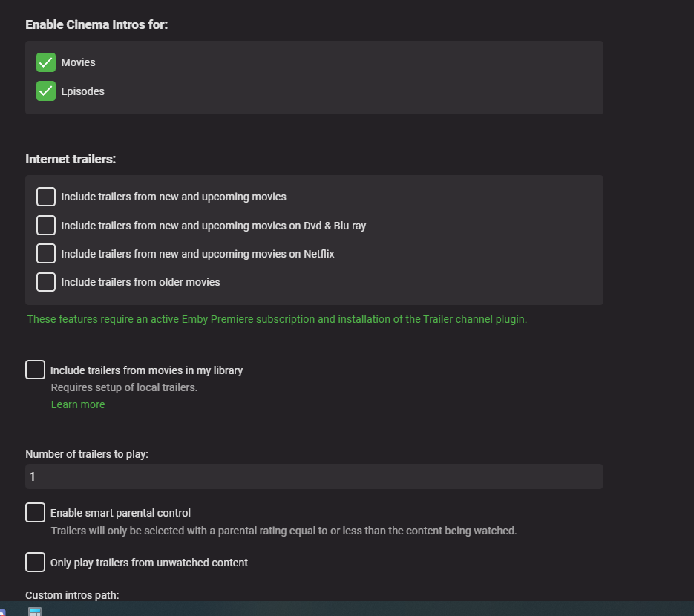
Task: Enable trailers from new and upcoming movies
Action: point(46,197)
